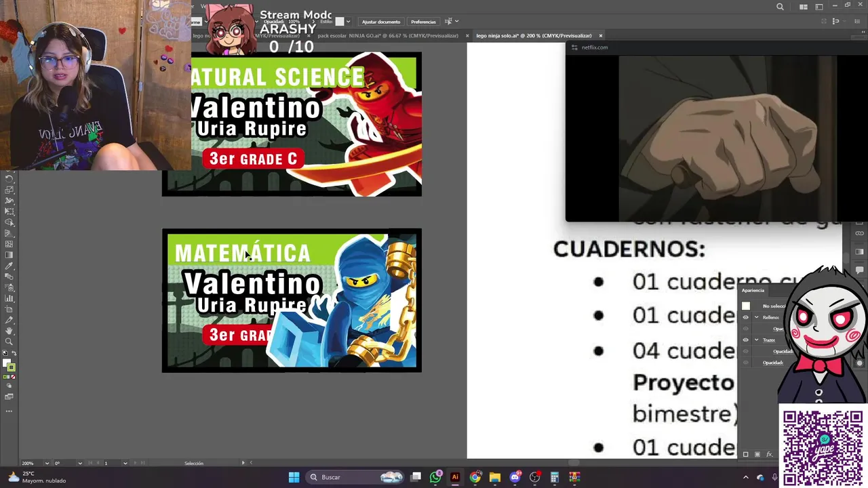Toggle visibility eye of Relleno row
The image size is (868, 488).
745,317
